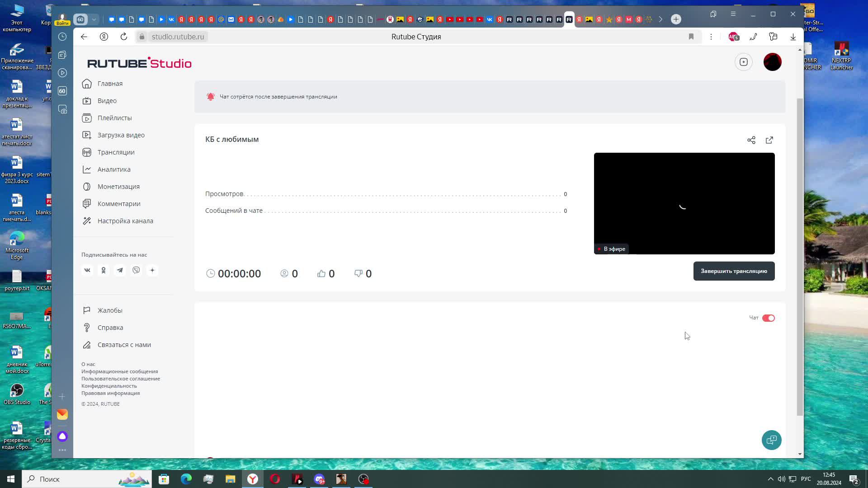Click О нас footer link
This screenshot has height=488, width=868.
point(88,364)
